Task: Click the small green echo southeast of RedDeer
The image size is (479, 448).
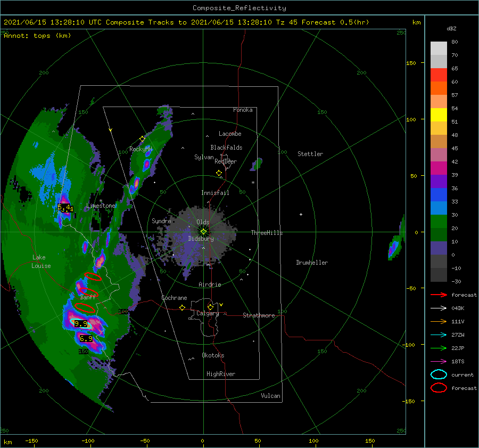Action: coord(257,164)
